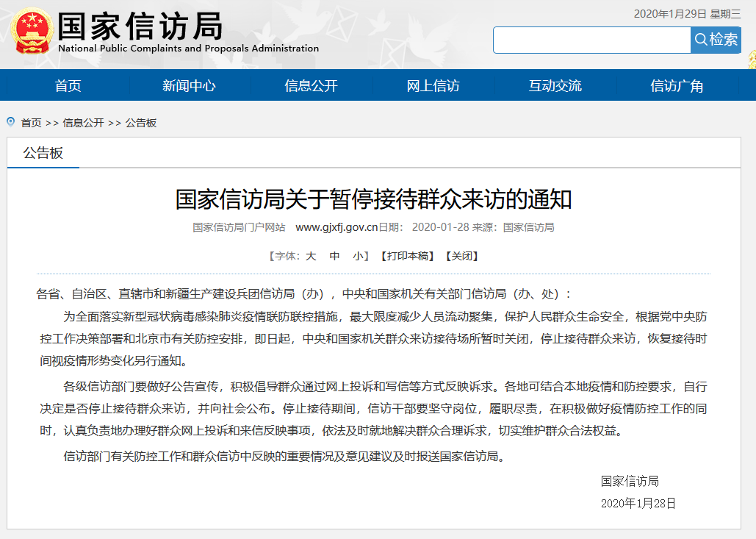Click the location pin breadcrumb icon
Image resolution: width=756 pixels, height=539 pixels.
10,121
